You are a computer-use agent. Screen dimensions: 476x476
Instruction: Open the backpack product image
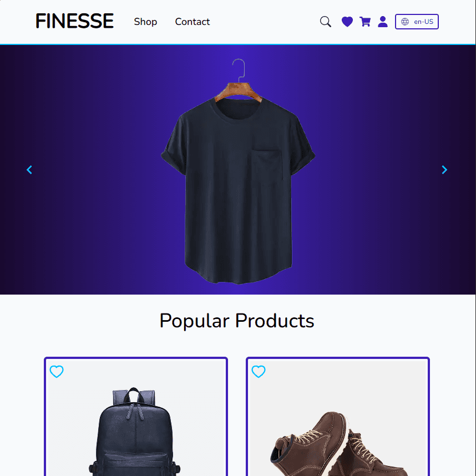pos(134,432)
